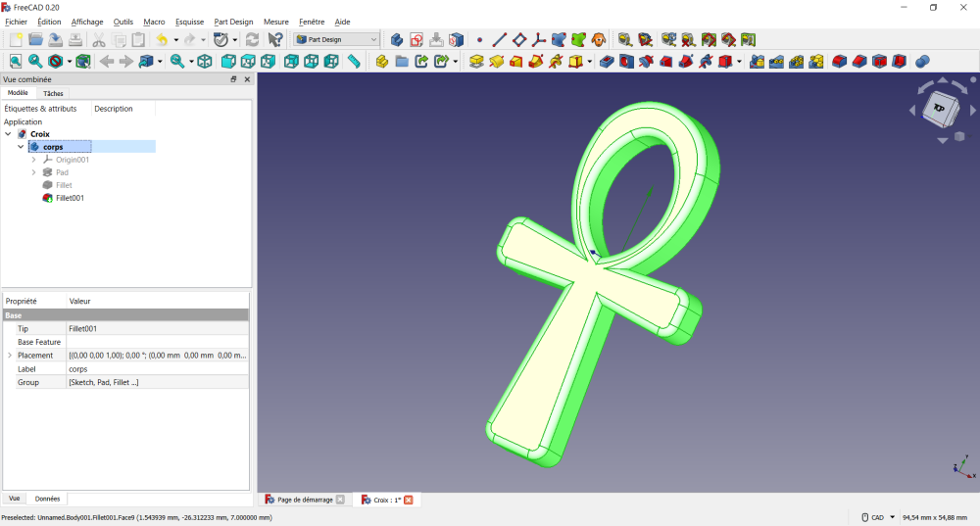
Task: Click the Fit all view icon
Action: [x=15, y=61]
